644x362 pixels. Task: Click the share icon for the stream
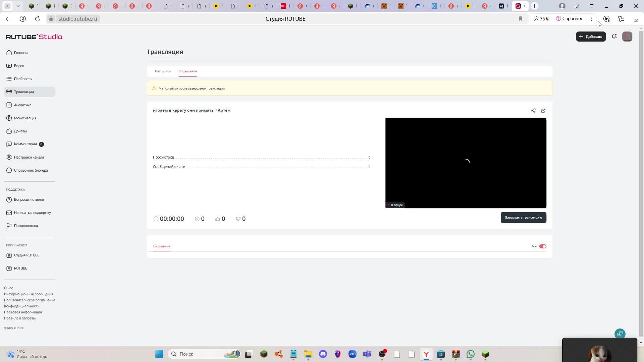(533, 111)
